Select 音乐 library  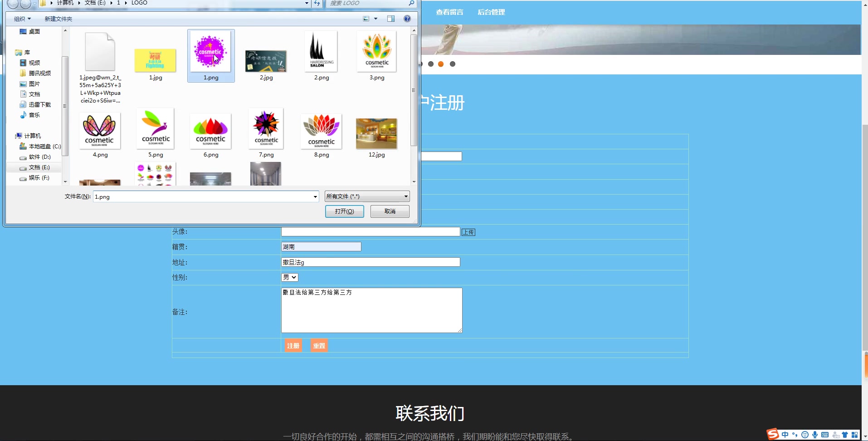pos(30,115)
